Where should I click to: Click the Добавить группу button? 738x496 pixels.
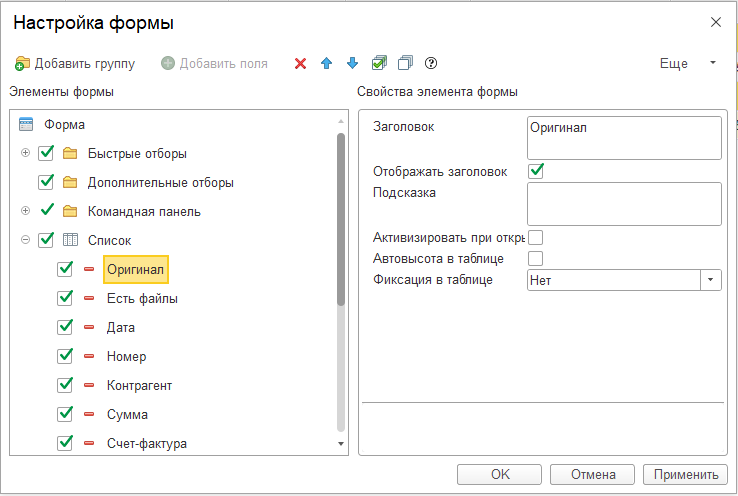75,63
